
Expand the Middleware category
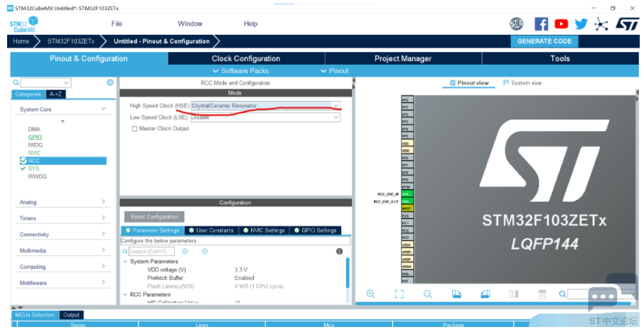pyautogui.click(x=104, y=282)
